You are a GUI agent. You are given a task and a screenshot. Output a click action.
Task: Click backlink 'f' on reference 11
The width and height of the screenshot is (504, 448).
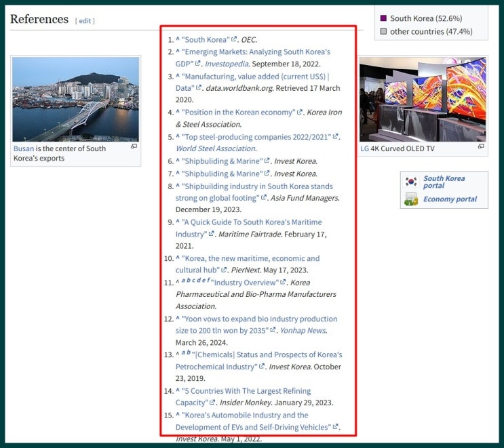pyautogui.click(x=208, y=281)
